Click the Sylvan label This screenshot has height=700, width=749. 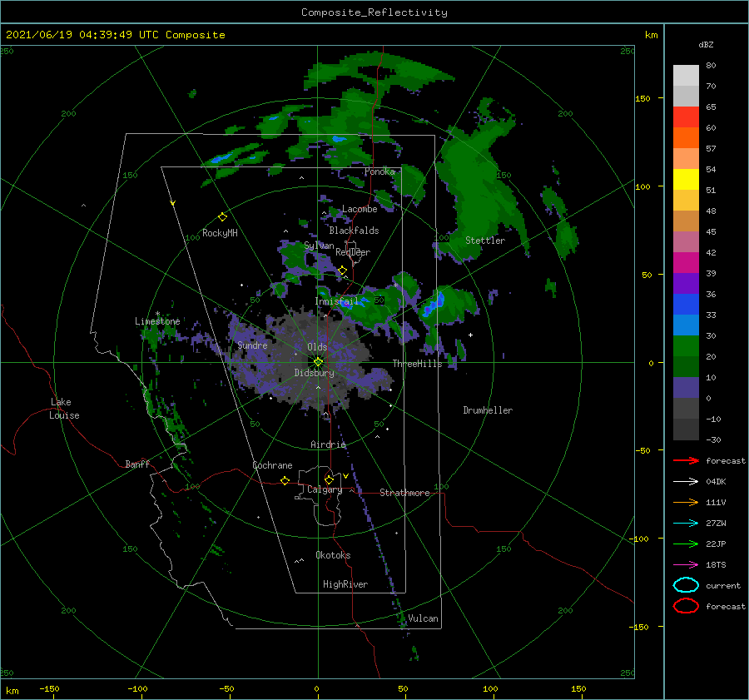(x=319, y=246)
